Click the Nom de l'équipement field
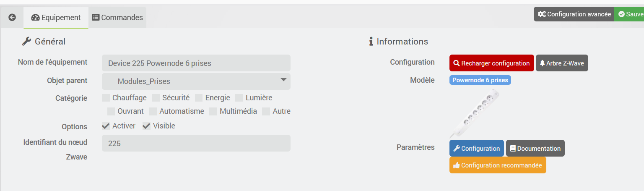The width and height of the screenshot is (644, 191). click(196, 63)
